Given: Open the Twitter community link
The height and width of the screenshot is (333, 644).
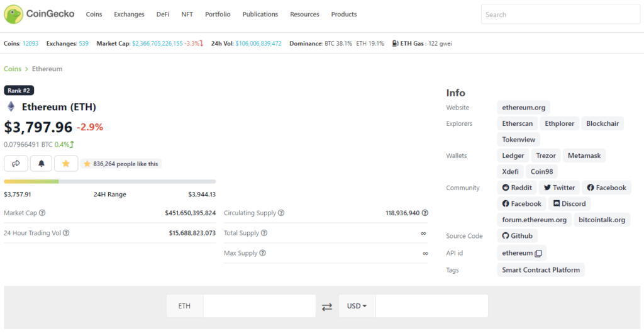Looking at the screenshot, I should (x=559, y=188).
